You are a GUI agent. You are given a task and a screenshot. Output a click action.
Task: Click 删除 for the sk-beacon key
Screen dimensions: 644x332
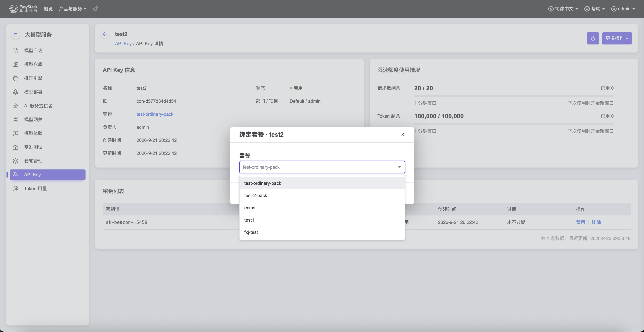click(596, 222)
